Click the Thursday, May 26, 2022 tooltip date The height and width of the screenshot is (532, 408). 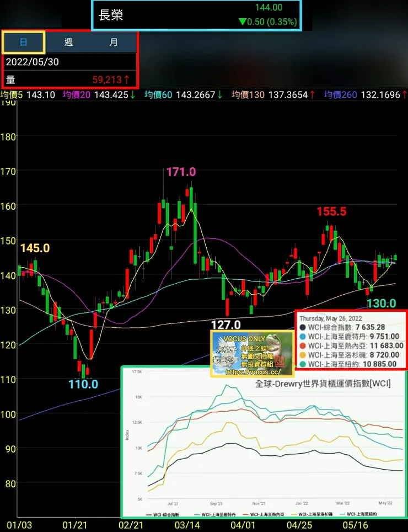tap(331, 318)
